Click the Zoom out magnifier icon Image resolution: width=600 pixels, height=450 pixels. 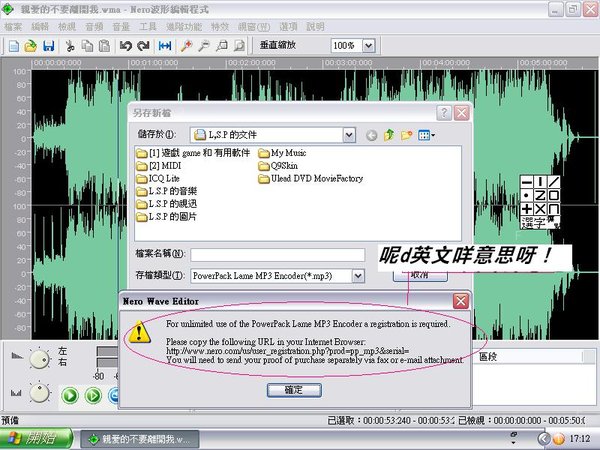point(204,46)
